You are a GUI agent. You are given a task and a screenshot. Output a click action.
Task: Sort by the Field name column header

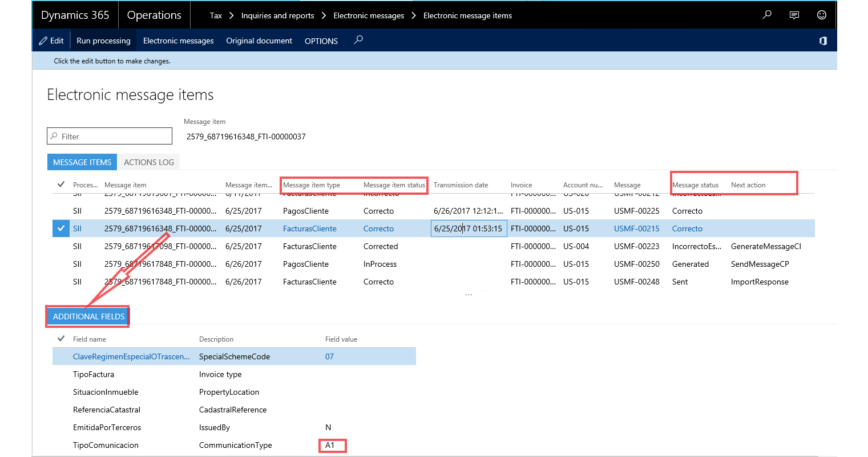pyautogui.click(x=90, y=339)
